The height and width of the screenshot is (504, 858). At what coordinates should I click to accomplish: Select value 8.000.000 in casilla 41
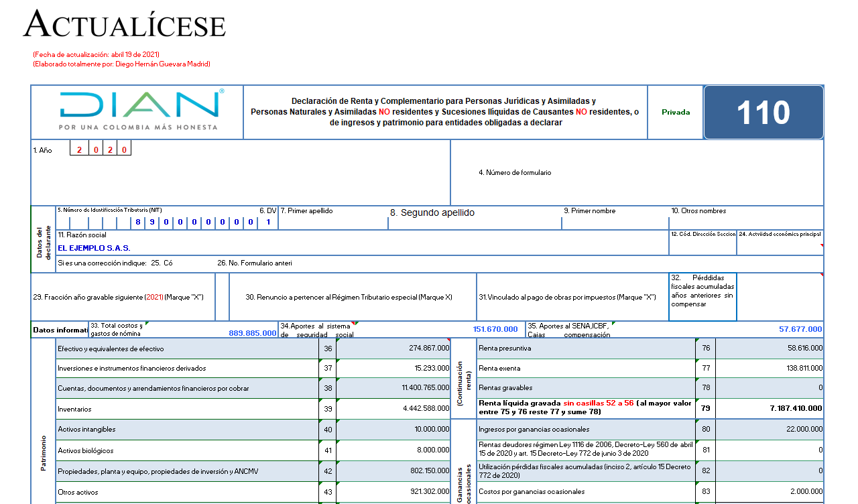tap(433, 450)
